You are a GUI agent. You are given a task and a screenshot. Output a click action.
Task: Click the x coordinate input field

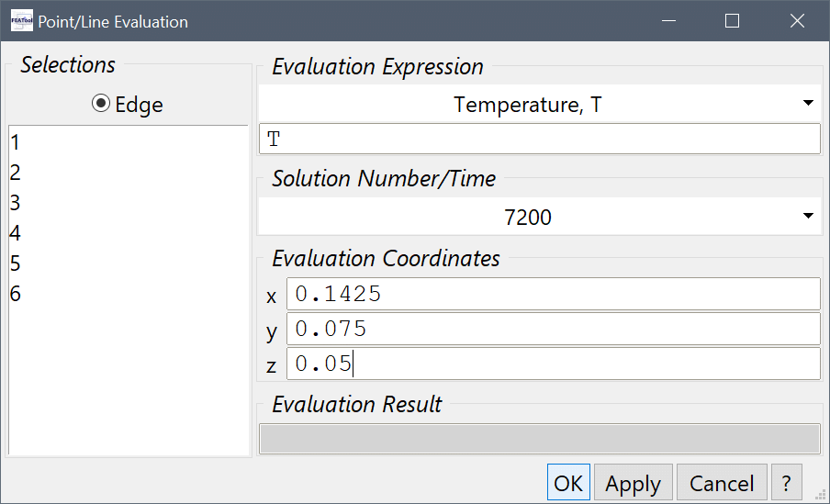552,295
